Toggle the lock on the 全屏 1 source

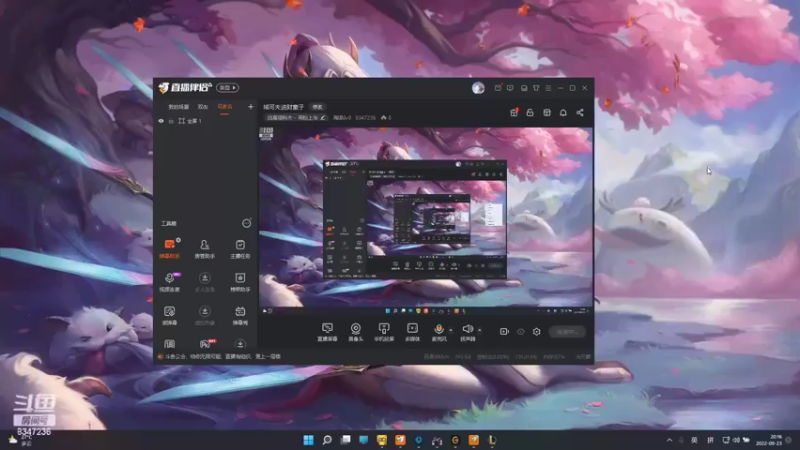pyautogui.click(x=171, y=121)
